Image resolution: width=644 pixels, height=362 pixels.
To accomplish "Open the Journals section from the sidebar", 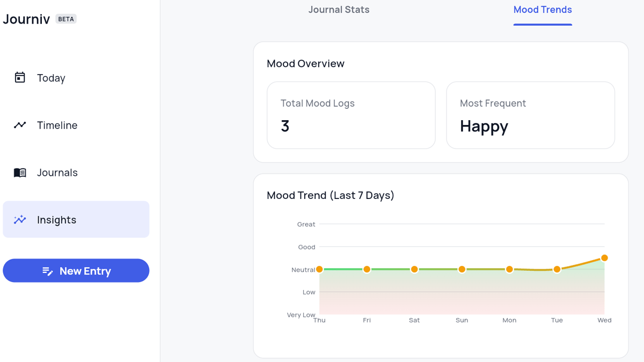I will (57, 172).
